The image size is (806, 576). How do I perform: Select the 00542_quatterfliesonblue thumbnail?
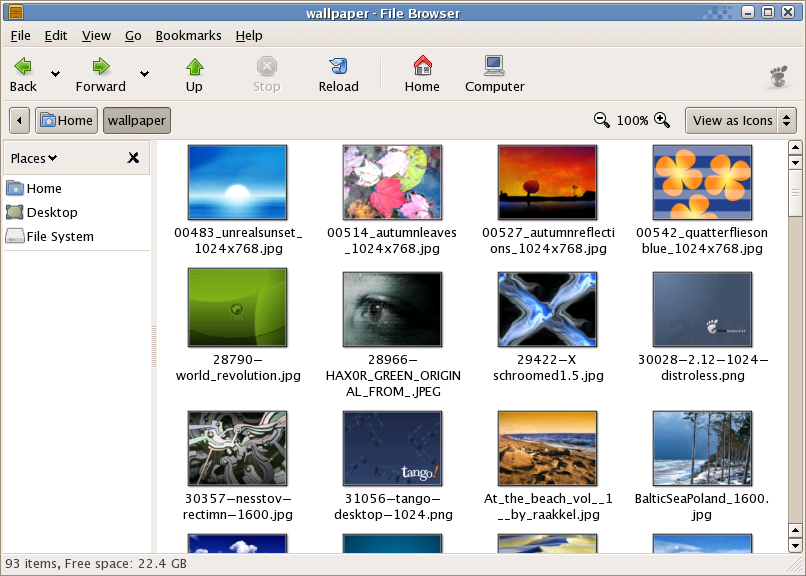pos(702,182)
